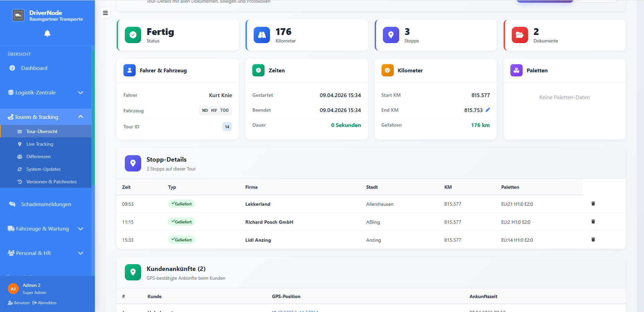Click the Tour ID 14 badge
Image resolution: width=644 pixels, height=312 pixels.
[x=227, y=127]
